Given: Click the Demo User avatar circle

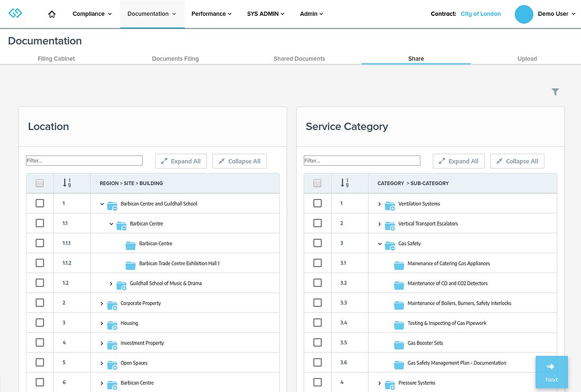Looking at the screenshot, I should coord(524,14).
